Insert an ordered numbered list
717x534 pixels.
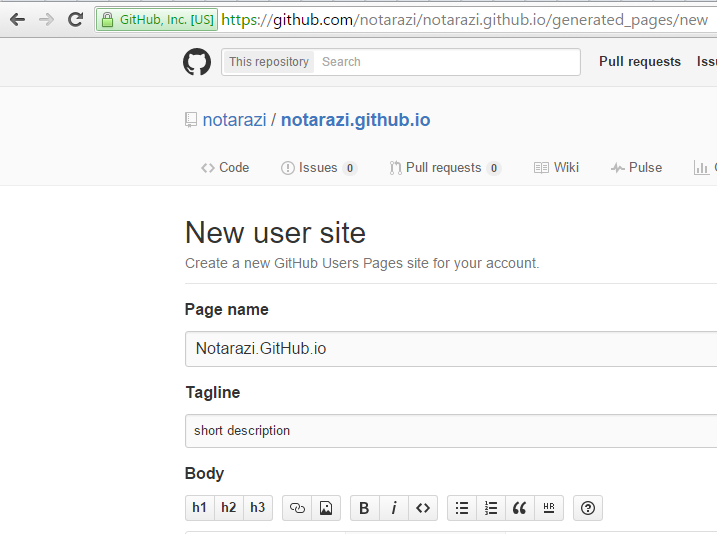[x=491, y=508]
